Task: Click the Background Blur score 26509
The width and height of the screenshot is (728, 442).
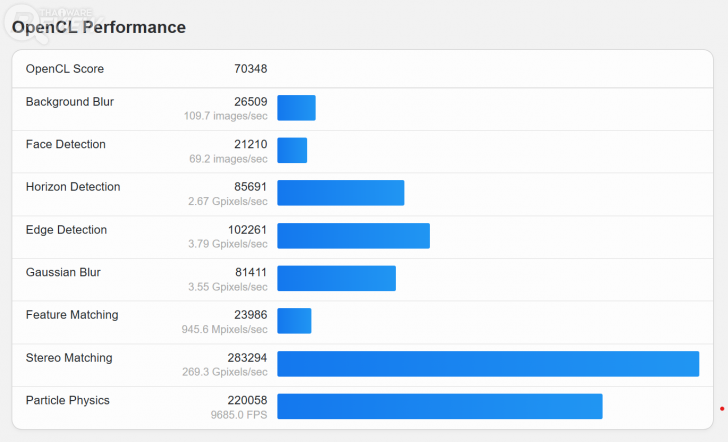Action: pyautogui.click(x=251, y=102)
